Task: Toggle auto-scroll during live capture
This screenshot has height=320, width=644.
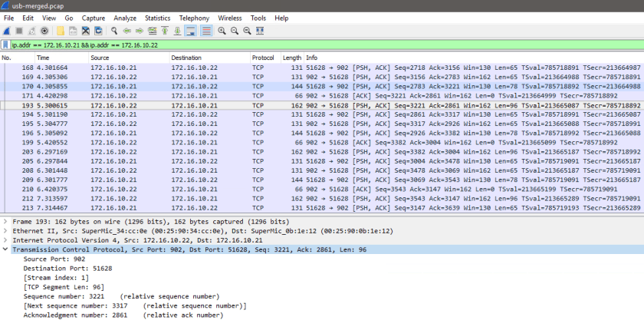Action: pyautogui.click(x=191, y=31)
